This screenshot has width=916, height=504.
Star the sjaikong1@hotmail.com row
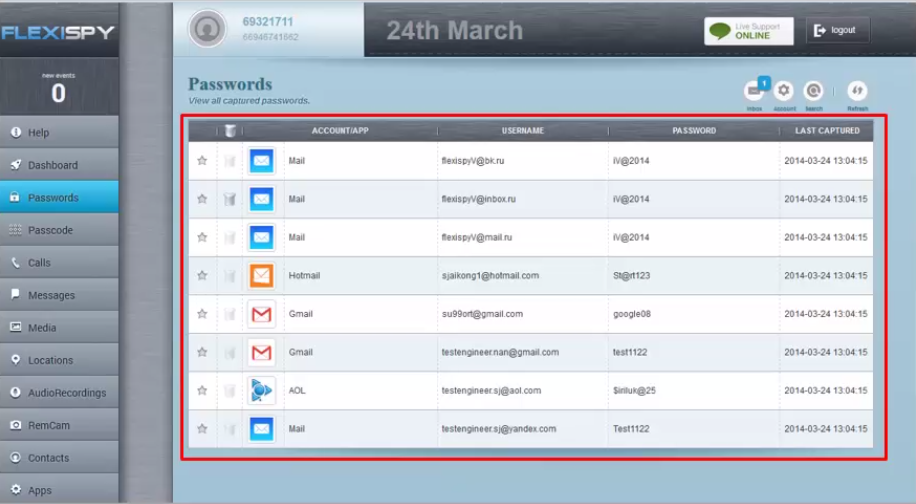coord(202,276)
